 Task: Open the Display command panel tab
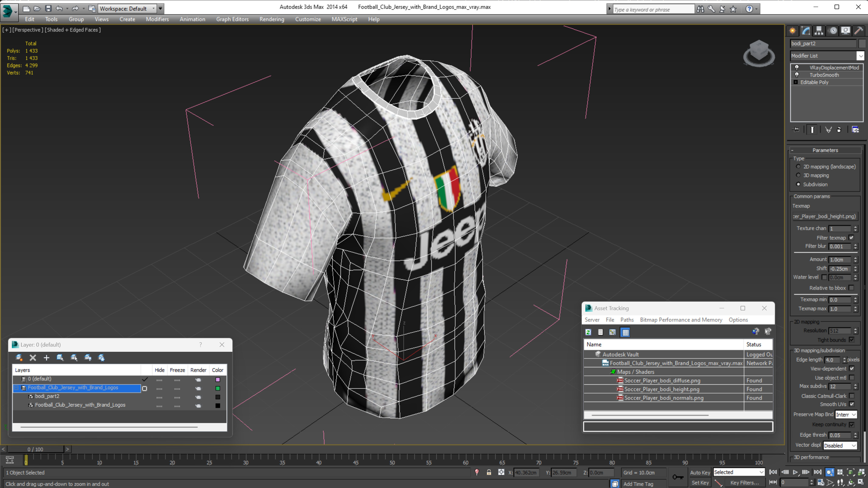[x=845, y=31]
